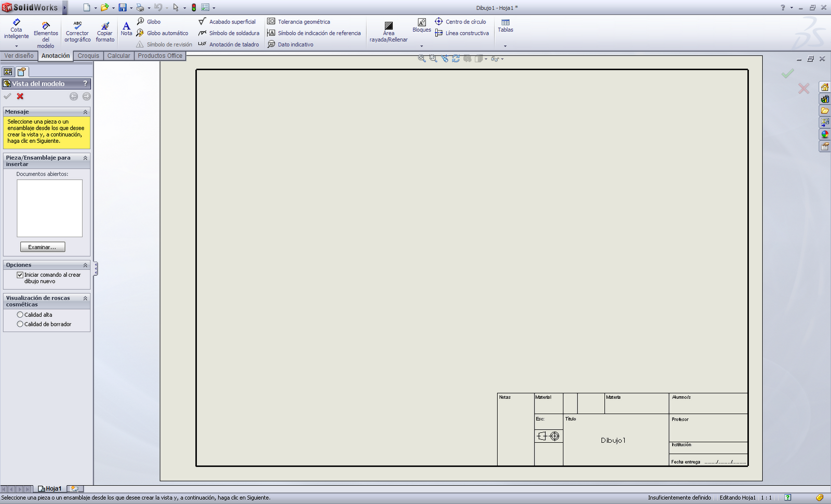Viewport: 831px width, 504px height.
Task: Switch to the Croquis tab
Action: (x=88, y=56)
